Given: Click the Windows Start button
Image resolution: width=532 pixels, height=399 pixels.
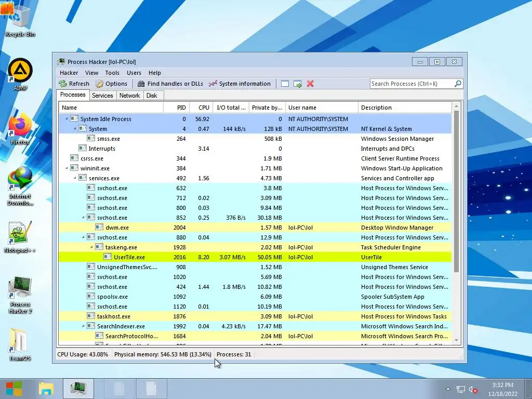Looking at the screenshot, I should [14, 389].
